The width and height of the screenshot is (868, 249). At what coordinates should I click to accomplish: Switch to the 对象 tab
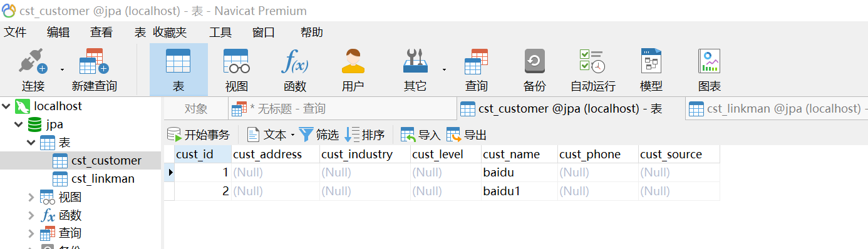(x=196, y=109)
